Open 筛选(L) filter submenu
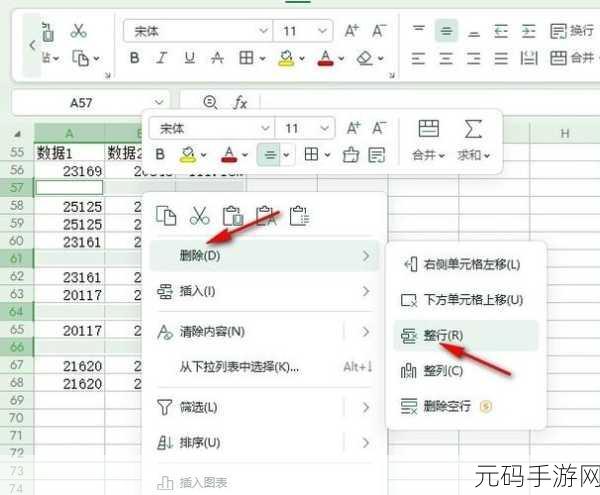The height and width of the screenshot is (495, 600). [x=264, y=407]
